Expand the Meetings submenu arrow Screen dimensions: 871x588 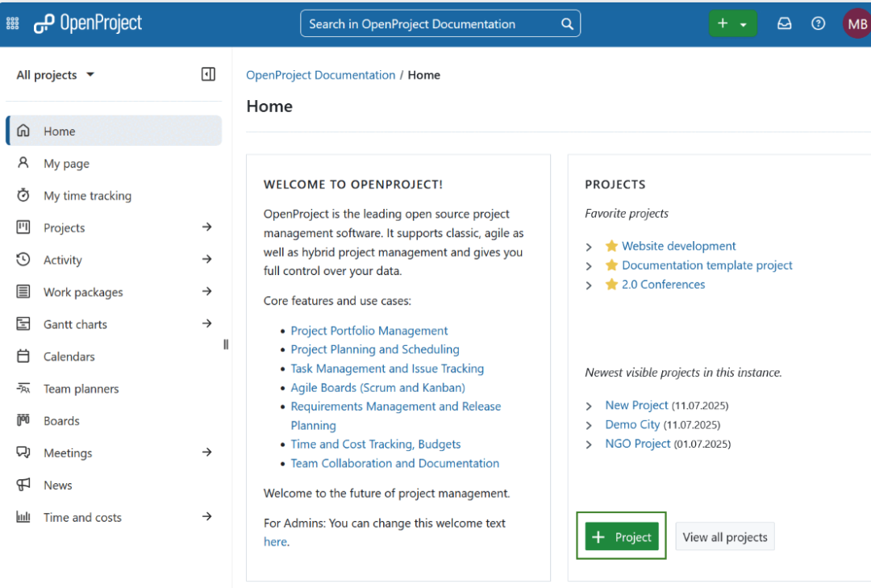[207, 452]
